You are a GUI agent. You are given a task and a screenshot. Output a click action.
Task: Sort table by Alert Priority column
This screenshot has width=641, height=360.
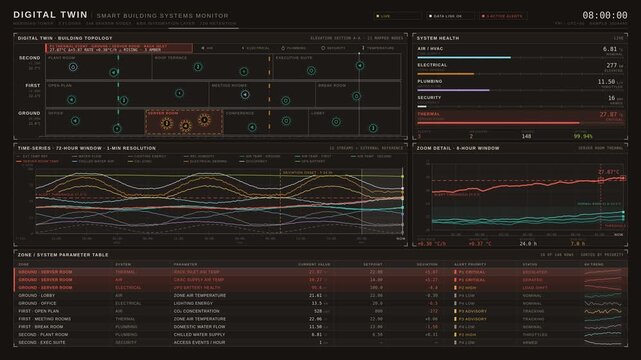click(x=470, y=264)
